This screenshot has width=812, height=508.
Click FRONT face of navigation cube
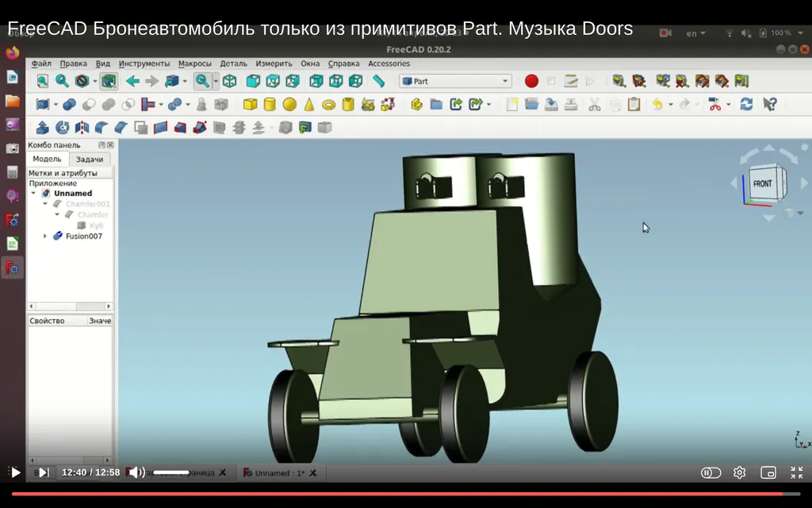[762, 184]
